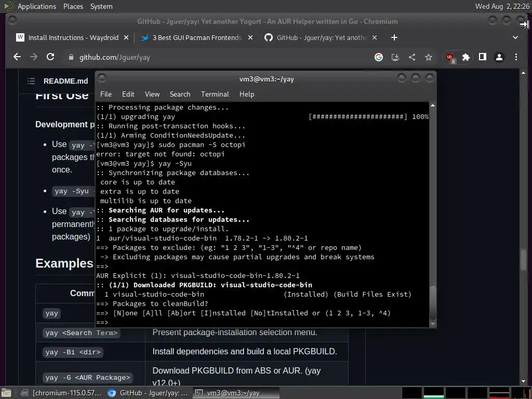Switch to chromium-115.0.57 taskbar item

61,393
